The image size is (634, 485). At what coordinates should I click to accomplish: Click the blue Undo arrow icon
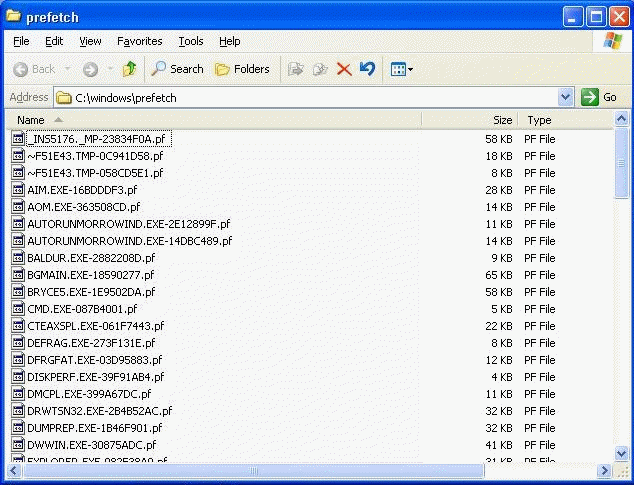368,69
